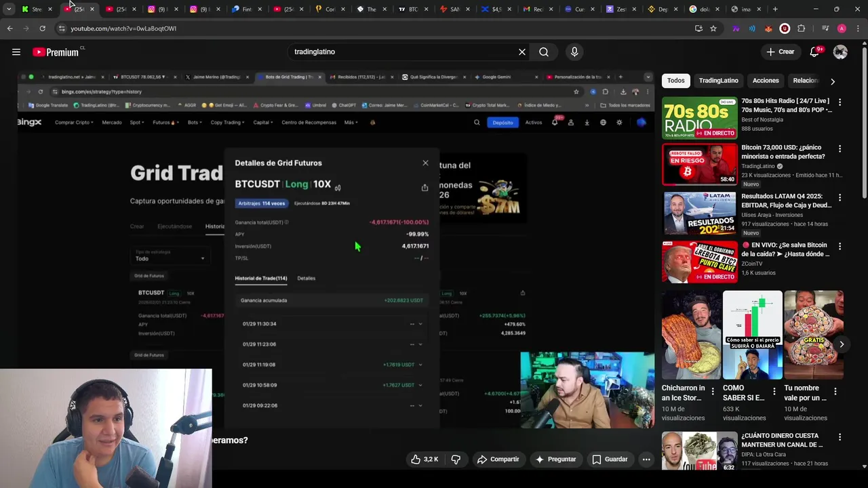Start voice search with the microphone
This screenshot has width=868, height=488.
point(574,52)
